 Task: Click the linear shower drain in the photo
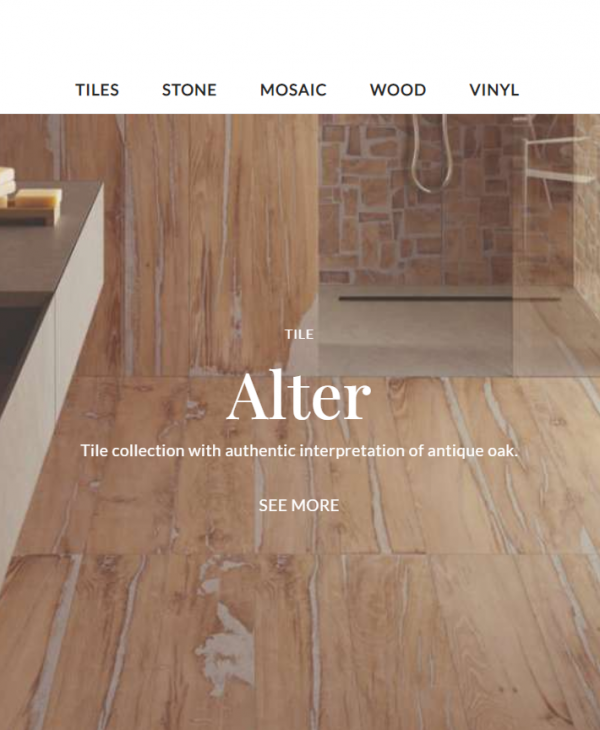pos(449,297)
